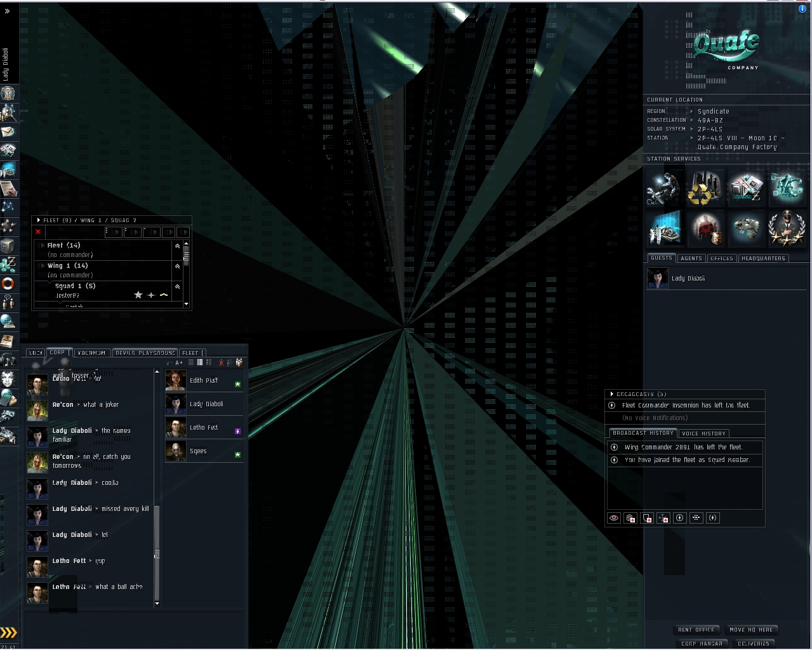Open the Deliveries button
Viewport: 812px width, 650px height.
click(753, 644)
